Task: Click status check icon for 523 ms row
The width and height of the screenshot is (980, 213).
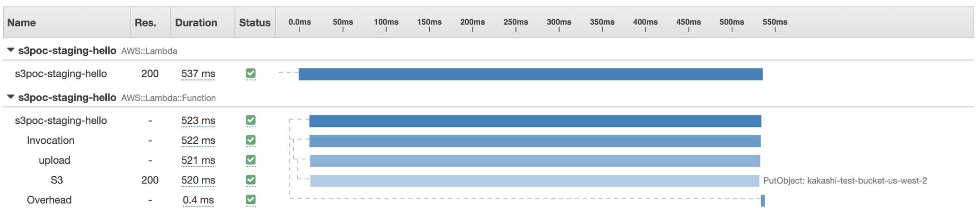Action: (x=251, y=120)
